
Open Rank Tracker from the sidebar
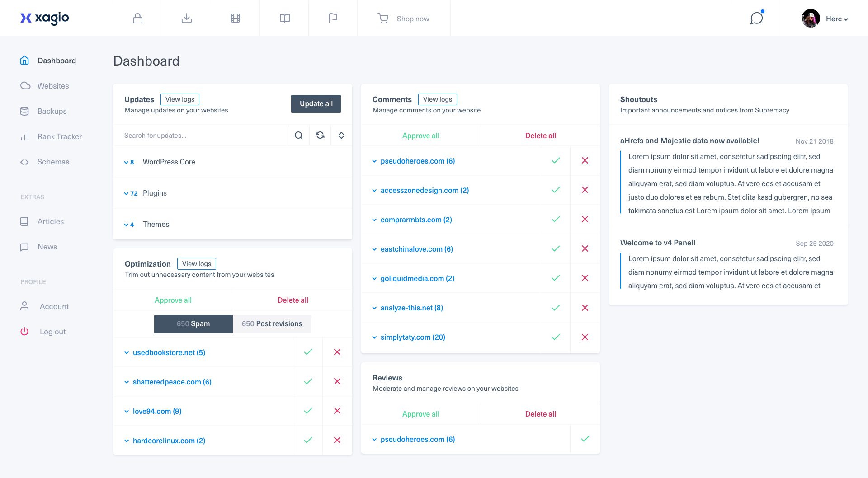[x=60, y=136]
